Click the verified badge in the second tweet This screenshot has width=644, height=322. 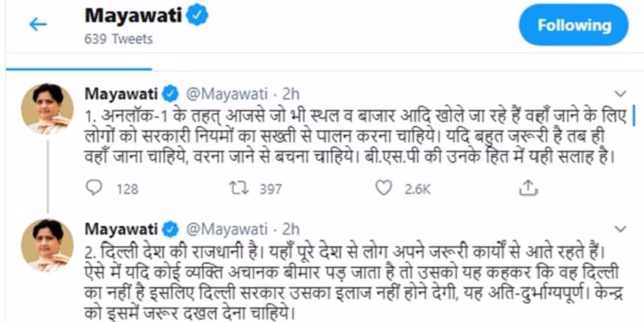pos(171,229)
